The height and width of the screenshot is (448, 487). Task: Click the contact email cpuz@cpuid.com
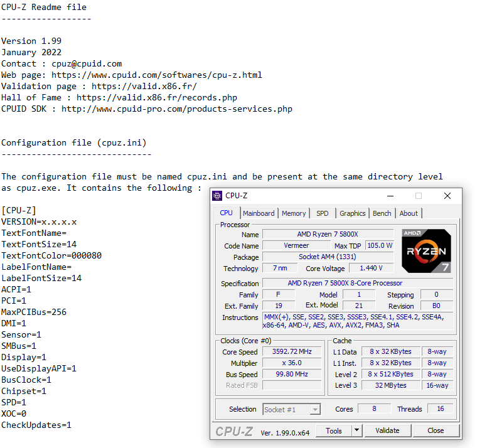pyautogui.click(x=87, y=64)
